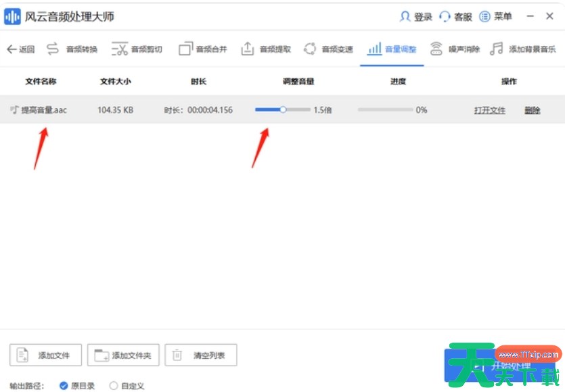The image size is (565, 392).
Task: Click 添加文件 button
Action: coord(46,355)
